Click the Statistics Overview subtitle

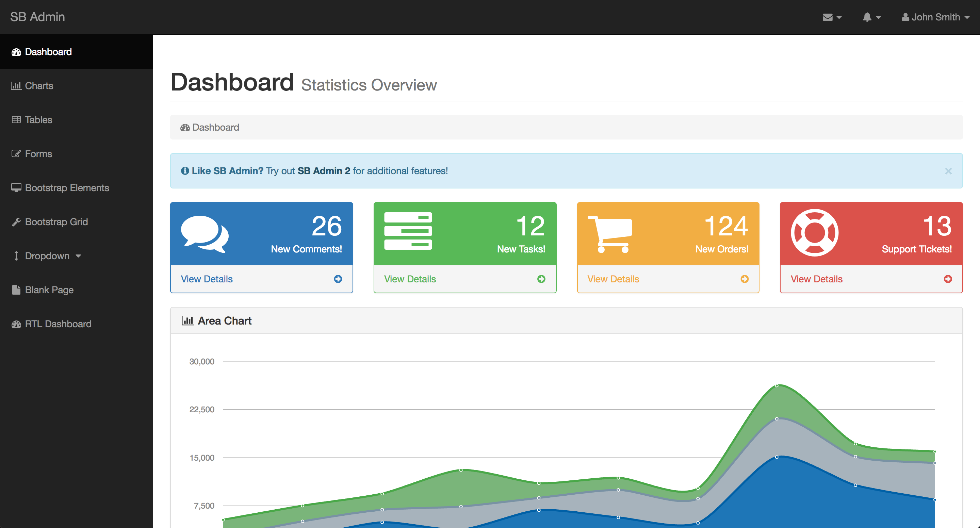[x=369, y=85]
